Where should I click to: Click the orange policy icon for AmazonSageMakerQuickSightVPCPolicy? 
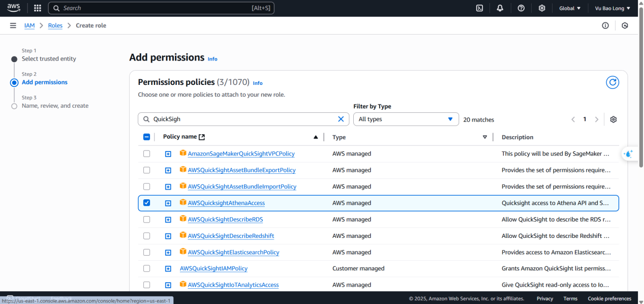[183, 153]
